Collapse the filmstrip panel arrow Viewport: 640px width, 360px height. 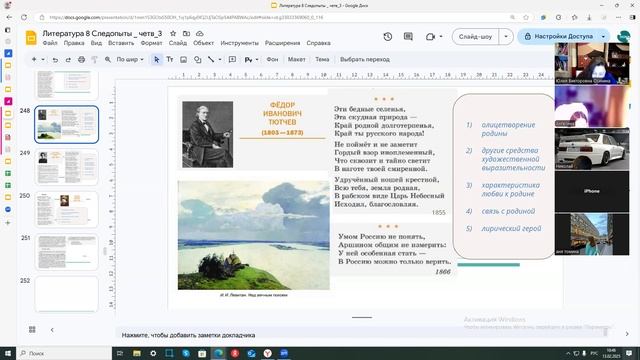point(52,329)
